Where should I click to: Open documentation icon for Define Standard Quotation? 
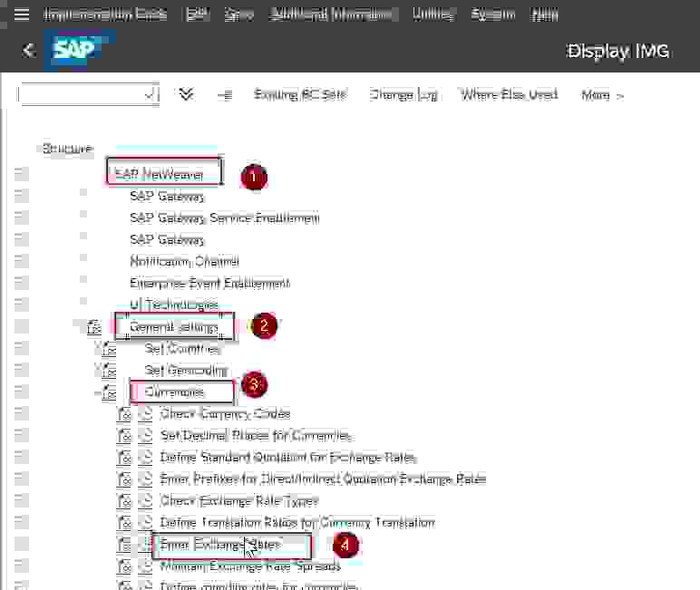[124, 458]
